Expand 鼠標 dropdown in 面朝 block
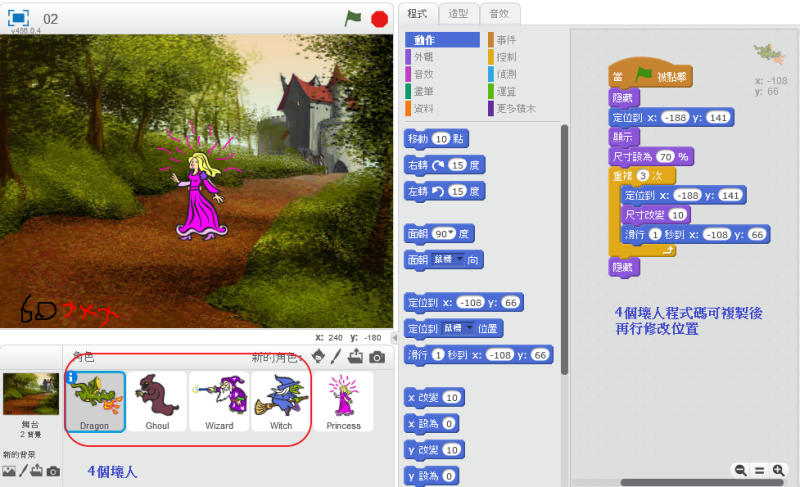This screenshot has height=487, width=800. point(458,259)
